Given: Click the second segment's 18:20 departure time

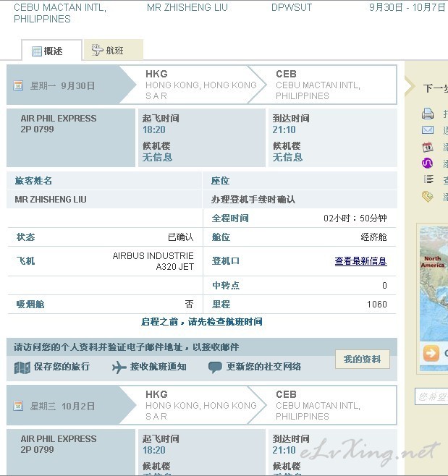Looking at the screenshot, I should coord(154,450).
